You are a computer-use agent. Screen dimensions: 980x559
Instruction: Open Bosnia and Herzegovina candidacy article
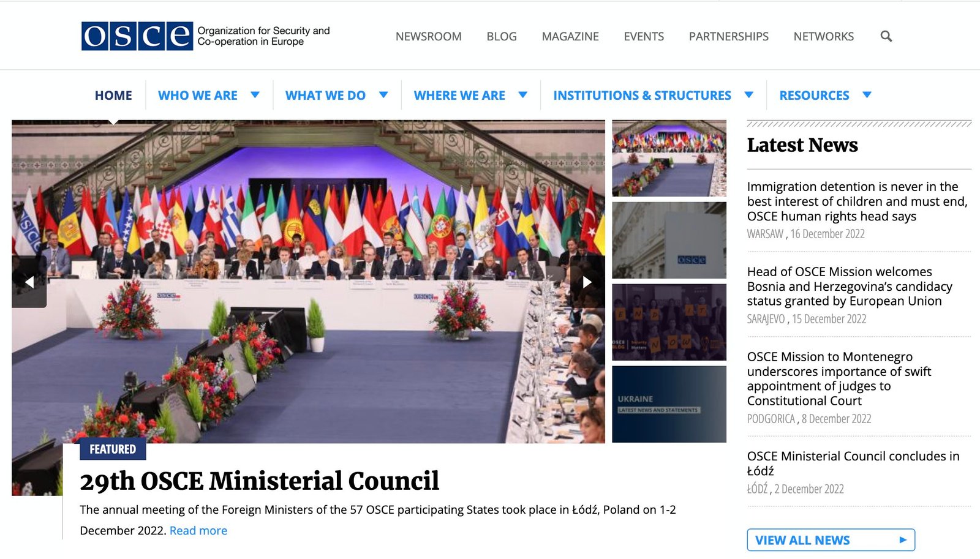point(849,287)
